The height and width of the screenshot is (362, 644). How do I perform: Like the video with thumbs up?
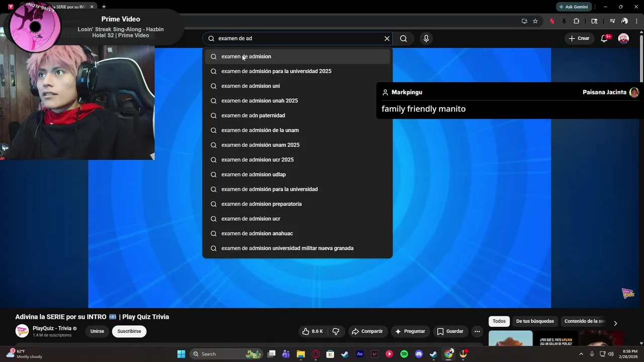coord(312,331)
